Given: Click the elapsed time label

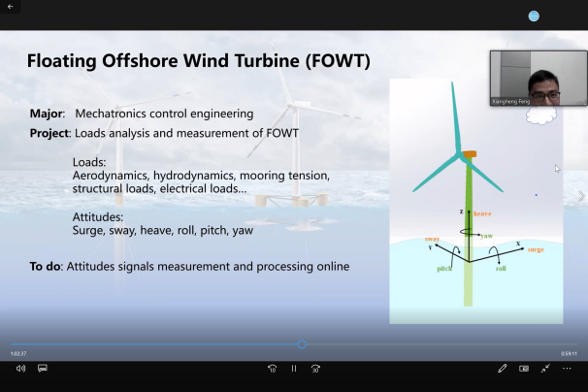Looking at the screenshot, I should coord(18,353).
